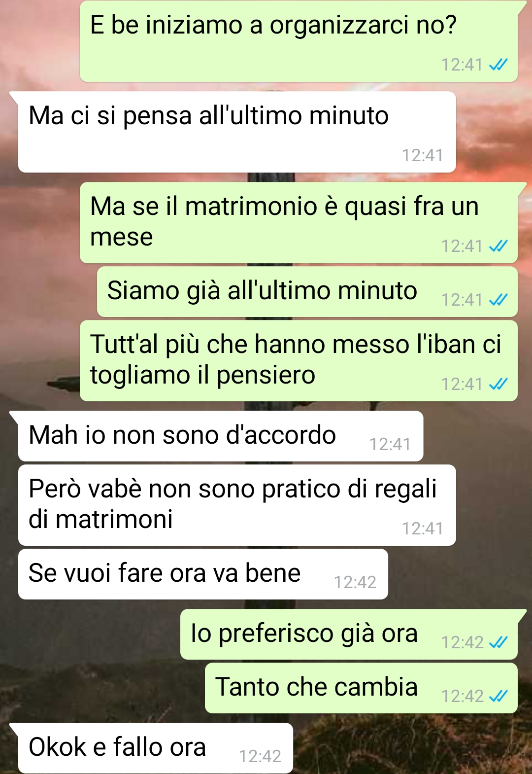Tap 12:41 timestamp on 'Mah io non sono d'accordo'
The height and width of the screenshot is (774, 532).
[390, 444]
